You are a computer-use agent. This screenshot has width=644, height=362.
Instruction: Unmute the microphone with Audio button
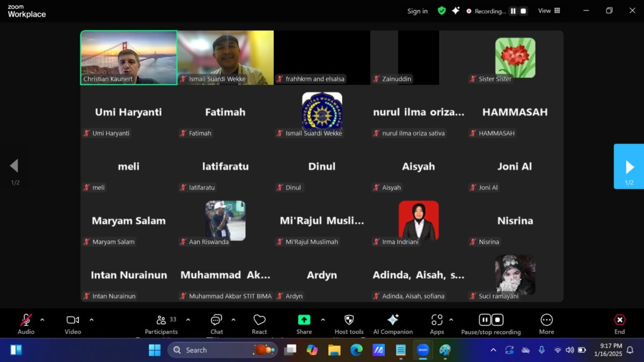click(x=26, y=324)
